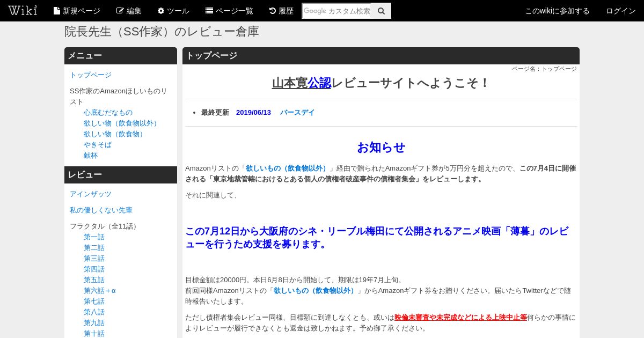Open フラクタル 第七話 link
This screenshot has height=338, width=644.
94,302
